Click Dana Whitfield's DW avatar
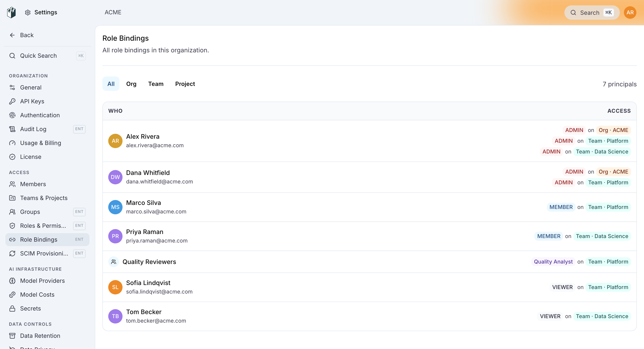Screen dimensions: 644x349 pos(115,177)
